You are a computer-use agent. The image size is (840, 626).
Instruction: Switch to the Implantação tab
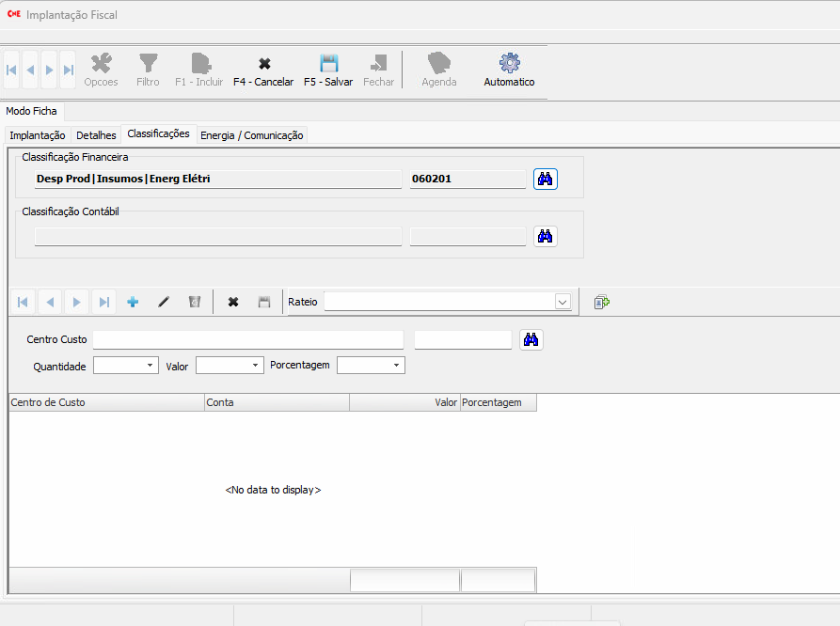(x=38, y=135)
